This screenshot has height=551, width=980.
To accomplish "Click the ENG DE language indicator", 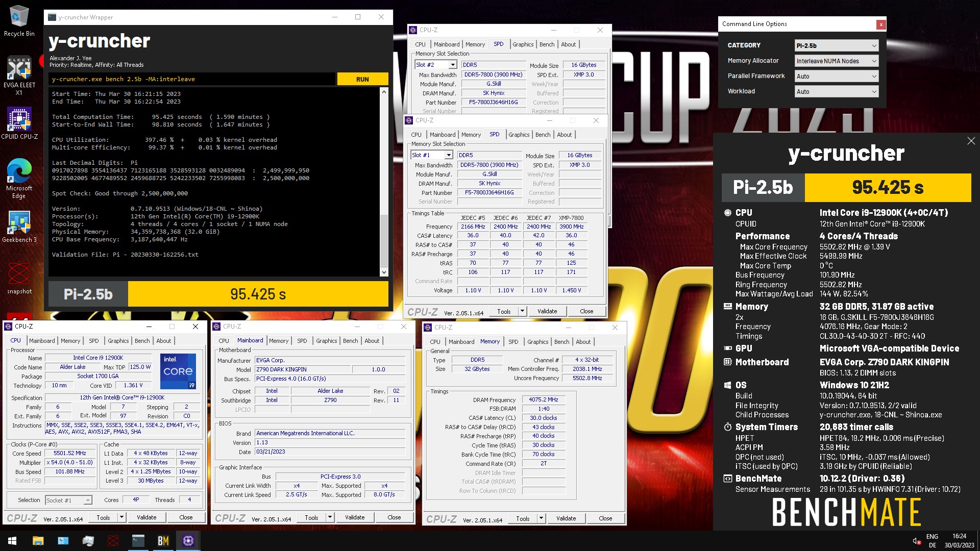I will pyautogui.click(x=932, y=541).
